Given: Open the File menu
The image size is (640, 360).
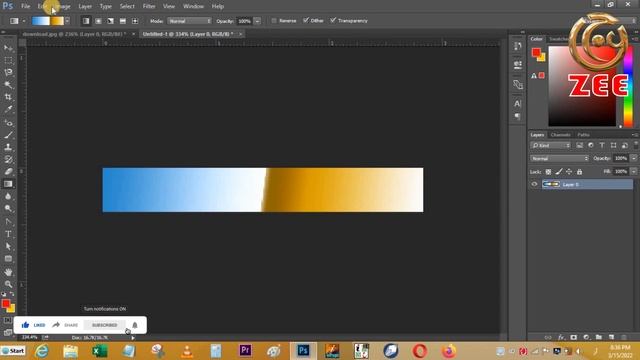Looking at the screenshot, I should [25, 6].
